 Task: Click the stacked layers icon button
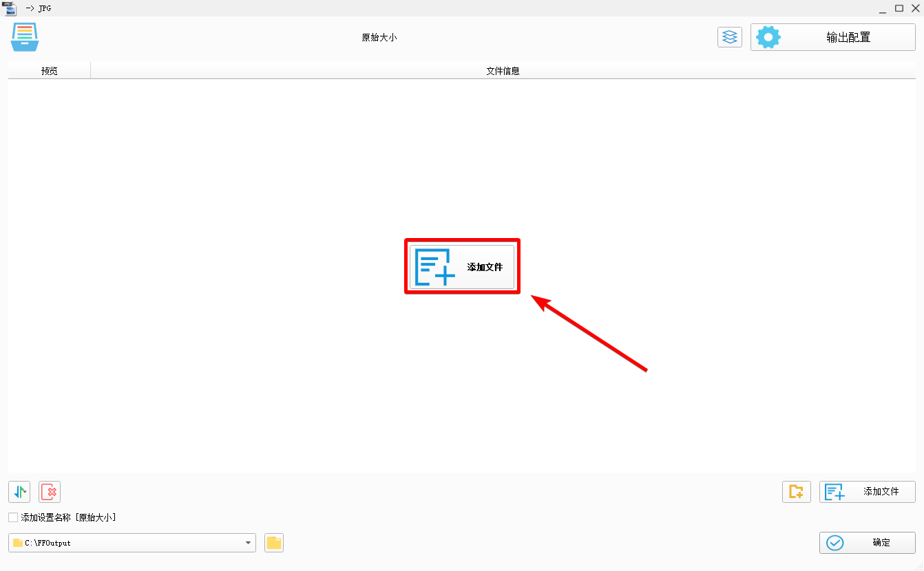(x=729, y=37)
